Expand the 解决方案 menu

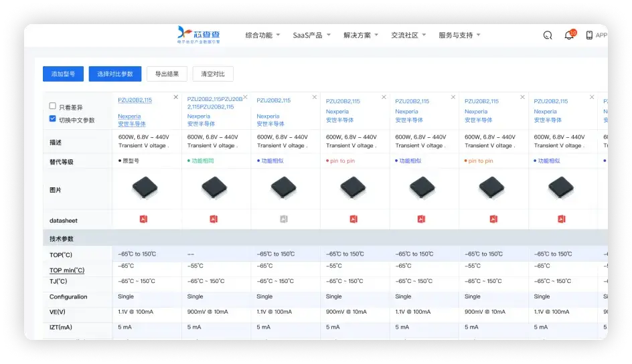(x=361, y=35)
